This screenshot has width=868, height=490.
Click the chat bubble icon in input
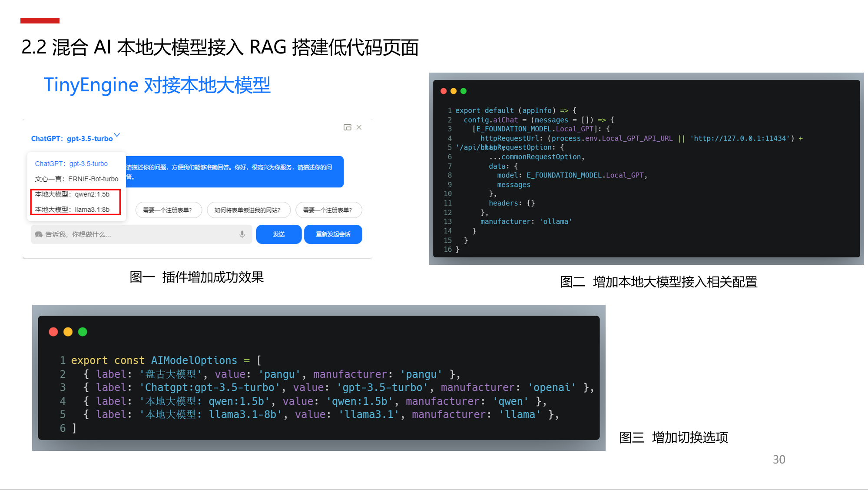click(39, 234)
